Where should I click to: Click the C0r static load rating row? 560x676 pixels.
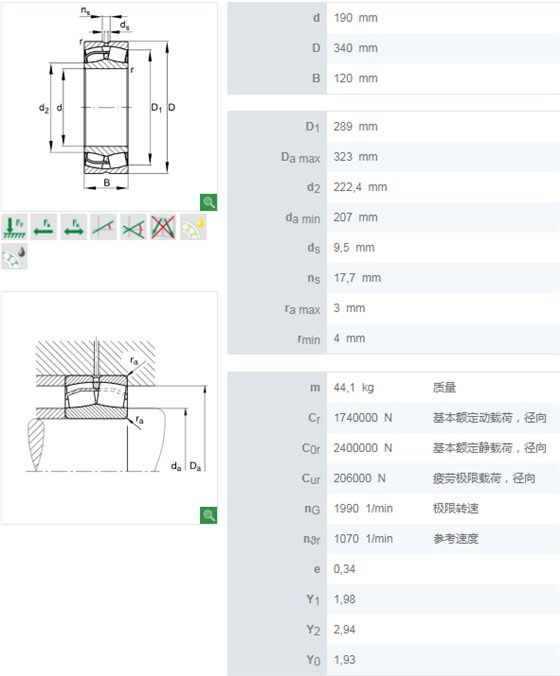[394, 448]
